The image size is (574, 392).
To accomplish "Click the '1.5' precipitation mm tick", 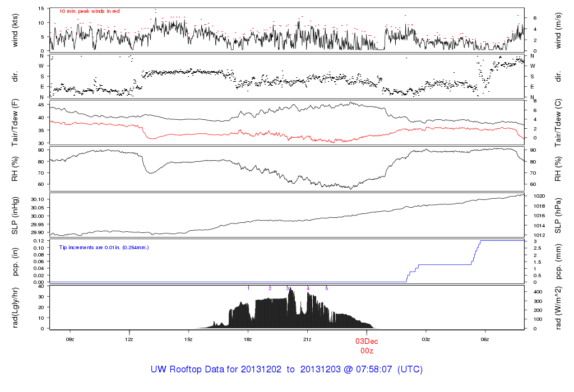I will [x=537, y=262].
